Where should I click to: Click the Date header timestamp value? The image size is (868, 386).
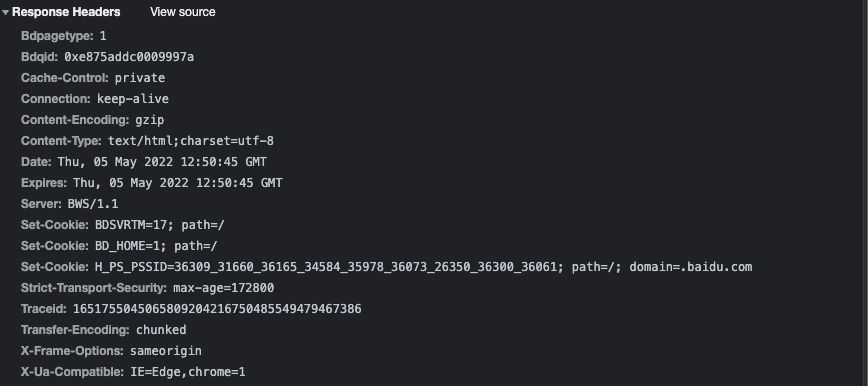[162, 162]
